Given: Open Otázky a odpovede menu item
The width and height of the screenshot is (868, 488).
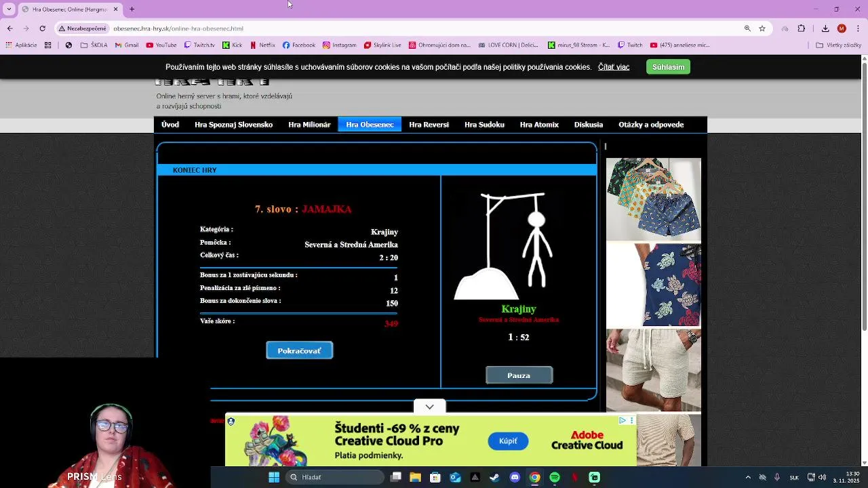Looking at the screenshot, I should coord(651,125).
